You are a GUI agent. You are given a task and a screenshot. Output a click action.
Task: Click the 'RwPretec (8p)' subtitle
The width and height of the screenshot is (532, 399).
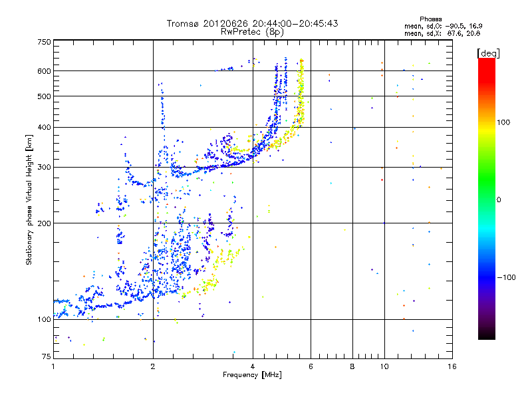tap(252, 32)
